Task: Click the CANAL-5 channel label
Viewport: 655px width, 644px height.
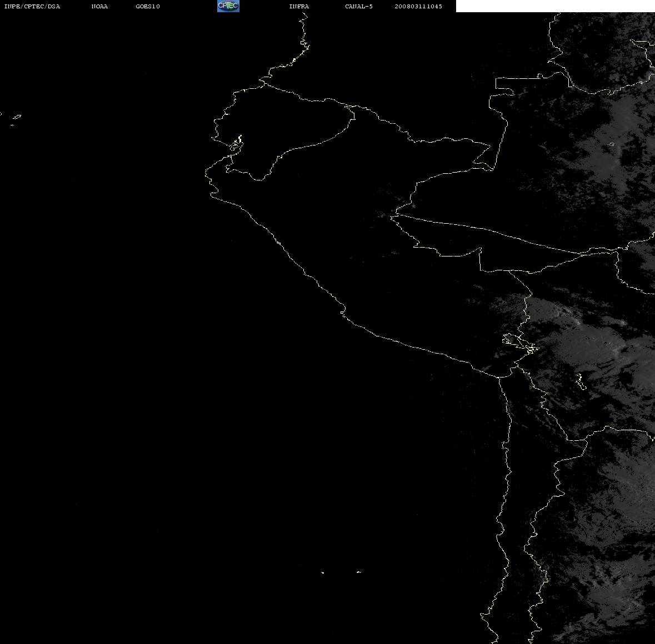Action: coord(359,6)
